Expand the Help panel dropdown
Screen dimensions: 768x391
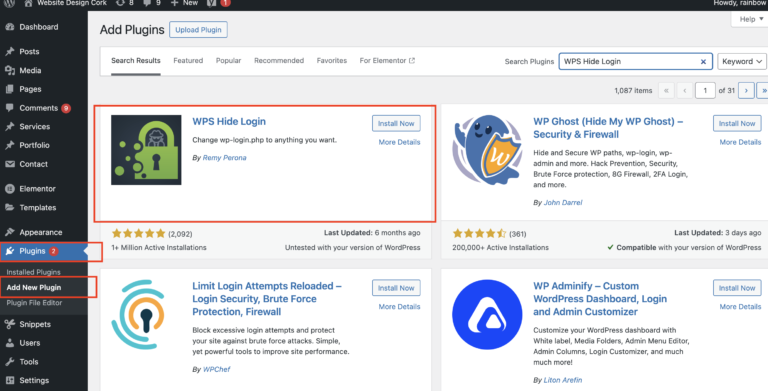point(751,19)
